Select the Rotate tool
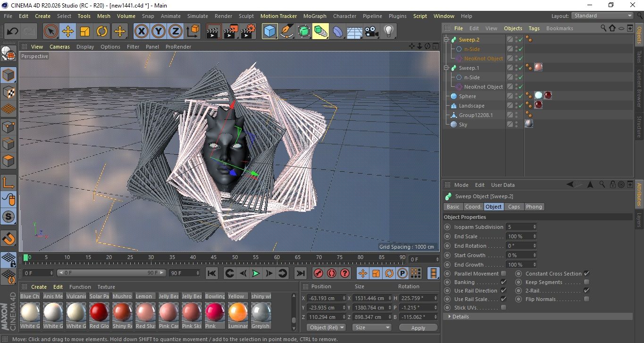Screen dimensions: 644x343 click(x=102, y=32)
